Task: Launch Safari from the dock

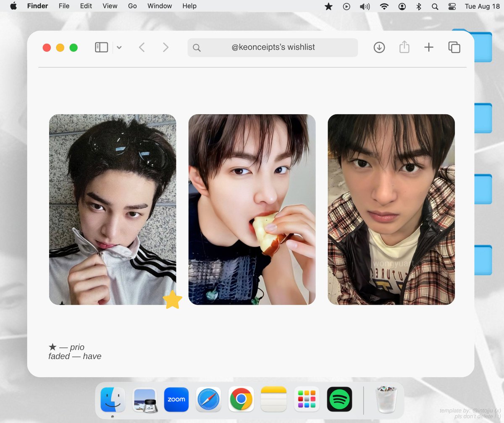Action: pyautogui.click(x=208, y=399)
